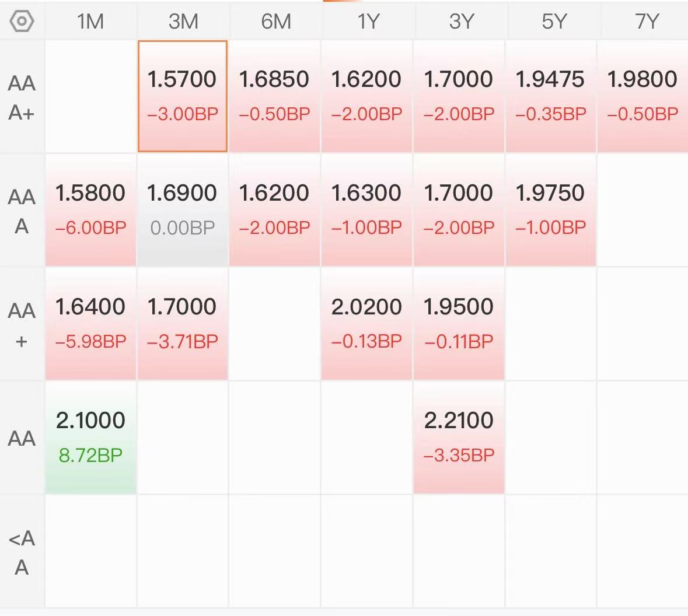The image size is (688, 616).
Task: Open the 1.9800 AAA+ 7Y cell
Action: point(643,96)
